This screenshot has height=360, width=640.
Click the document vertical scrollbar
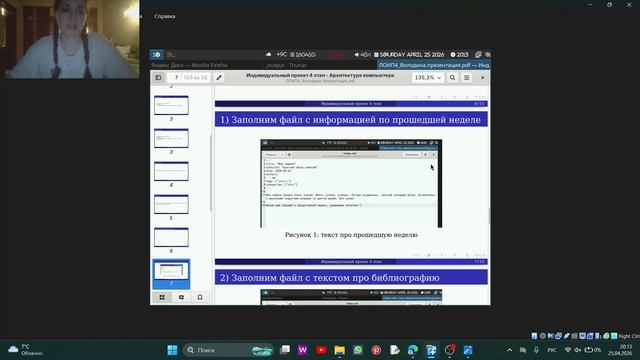489,216
